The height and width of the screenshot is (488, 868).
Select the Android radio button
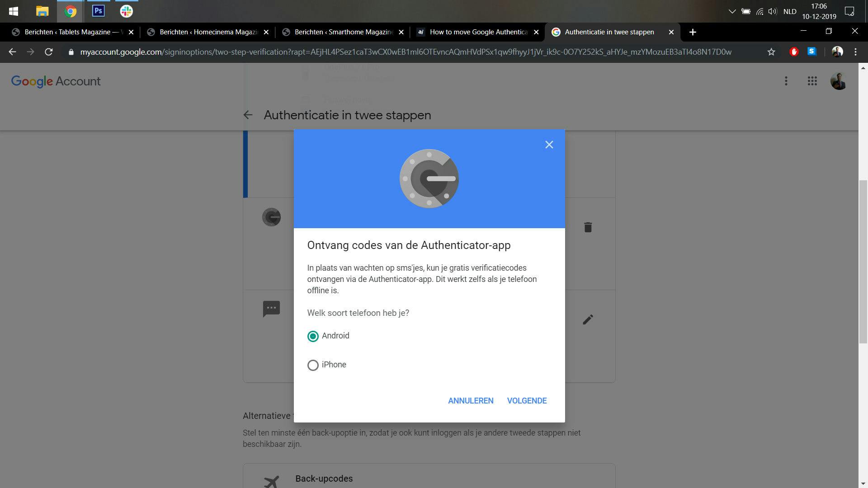(313, 336)
